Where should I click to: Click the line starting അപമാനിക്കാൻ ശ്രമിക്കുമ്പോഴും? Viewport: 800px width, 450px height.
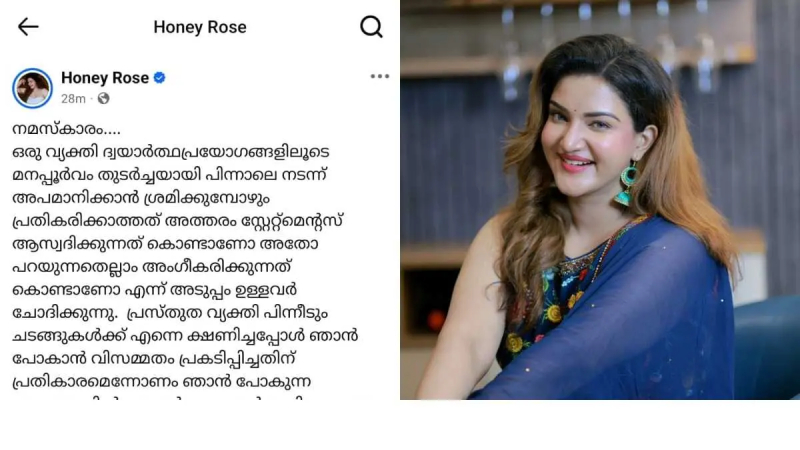click(x=141, y=198)
